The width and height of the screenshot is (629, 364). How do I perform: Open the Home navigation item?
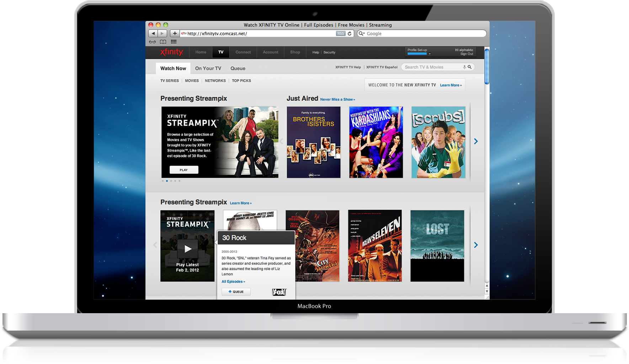coord(201,52)
